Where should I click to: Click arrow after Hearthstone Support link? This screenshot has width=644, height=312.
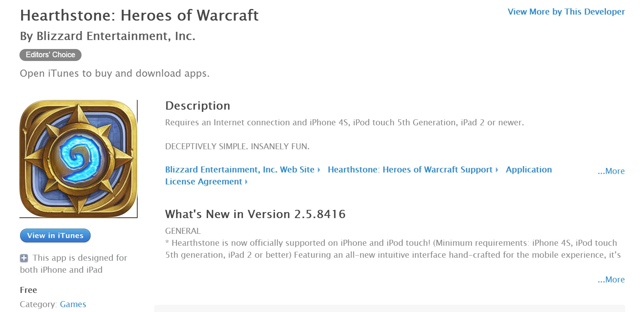click(497, 170)
